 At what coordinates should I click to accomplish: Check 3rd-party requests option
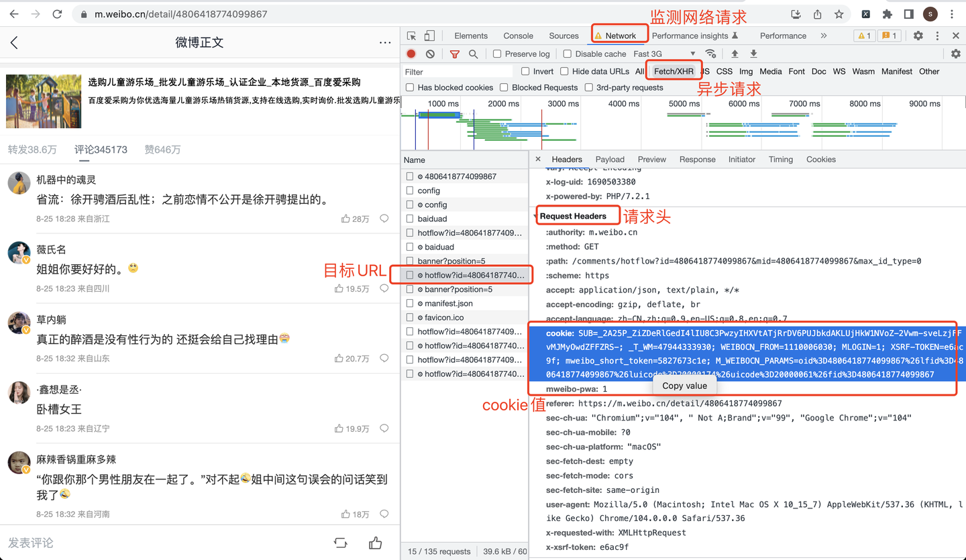588,87
